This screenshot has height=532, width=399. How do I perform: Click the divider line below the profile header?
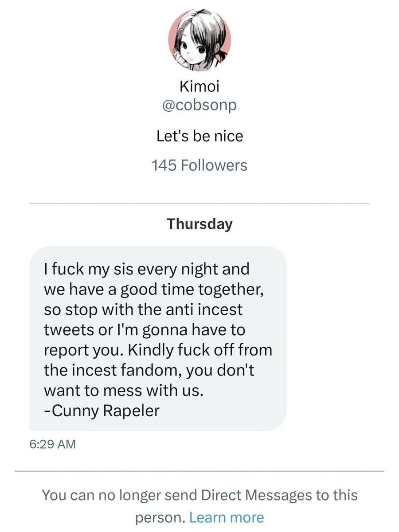(199, 203)
